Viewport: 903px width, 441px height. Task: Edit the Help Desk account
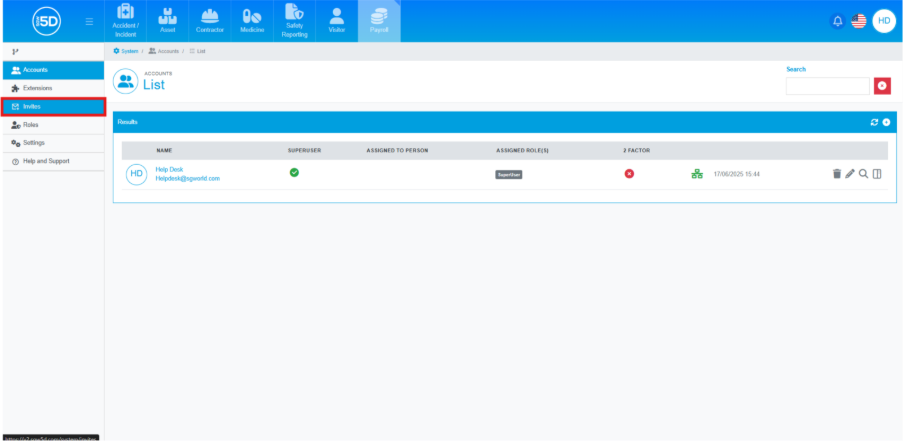point(850,173)
